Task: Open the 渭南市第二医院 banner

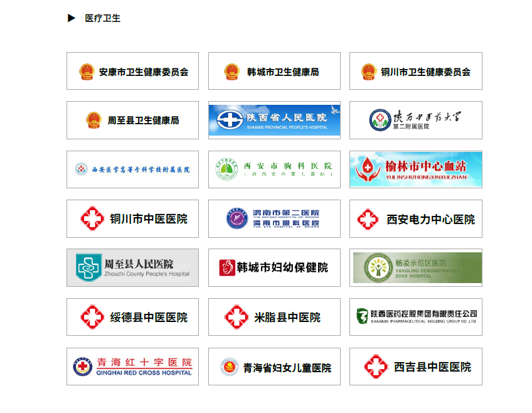Action: coord(274,218)
